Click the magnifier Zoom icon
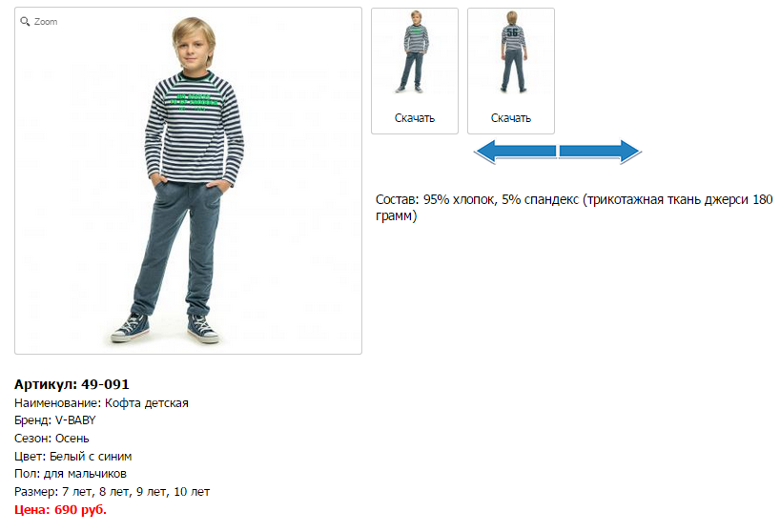The width and height of the screenshot is (780, 532). click(x=25, y=21)
